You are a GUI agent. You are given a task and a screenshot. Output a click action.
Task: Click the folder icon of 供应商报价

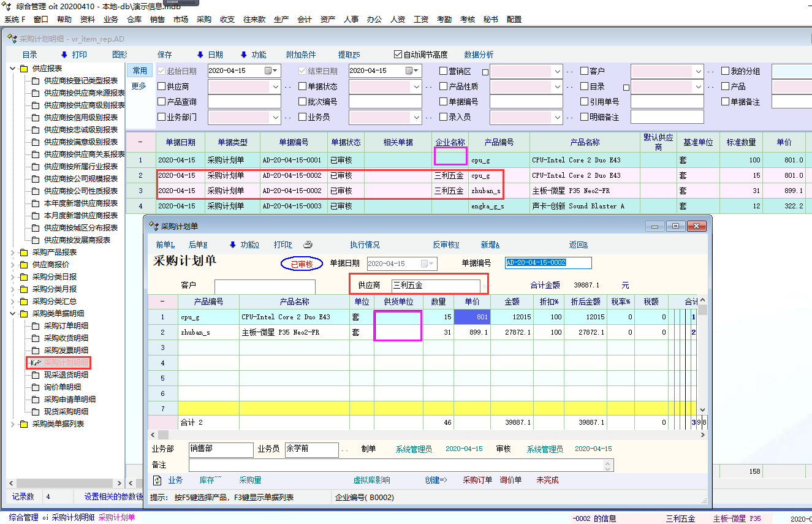[24, 264]
